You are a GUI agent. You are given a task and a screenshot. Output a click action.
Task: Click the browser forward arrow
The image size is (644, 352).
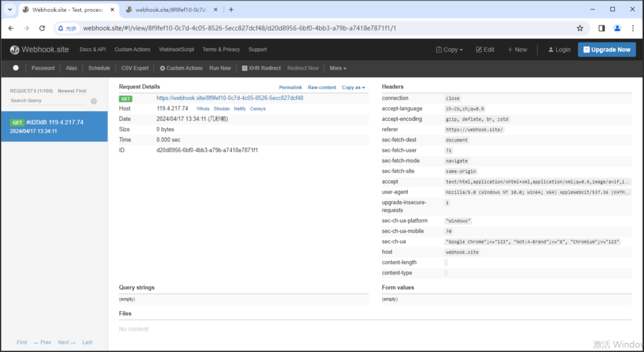click(26, 28)
